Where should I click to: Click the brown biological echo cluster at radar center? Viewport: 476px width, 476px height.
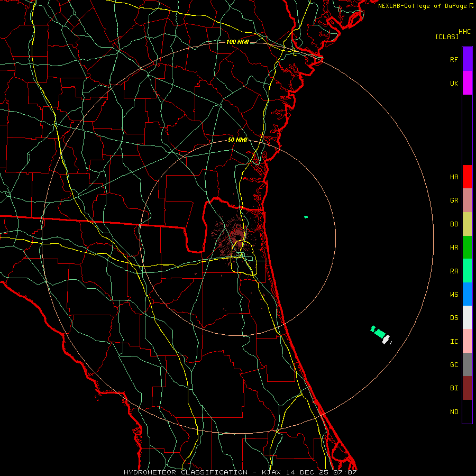[237, 235]
